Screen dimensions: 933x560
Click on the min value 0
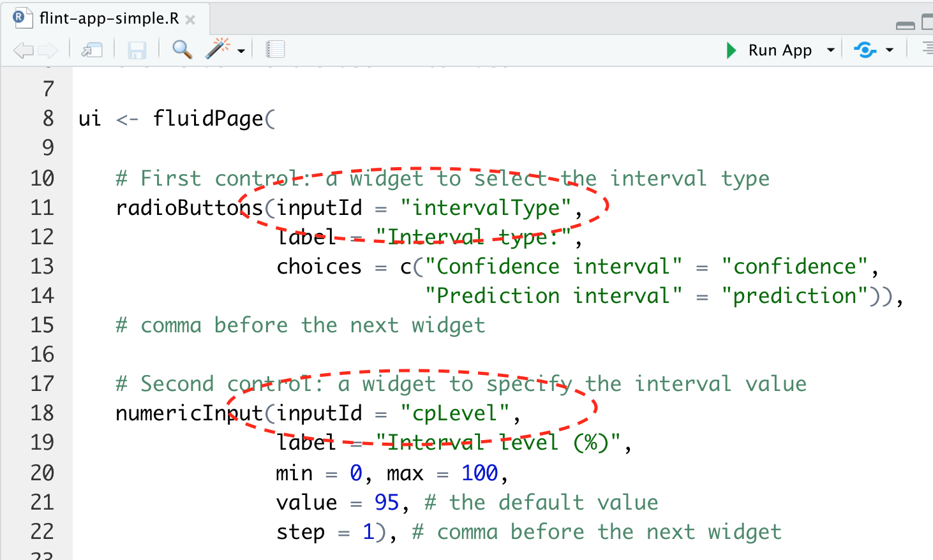(x=356, y=473)
